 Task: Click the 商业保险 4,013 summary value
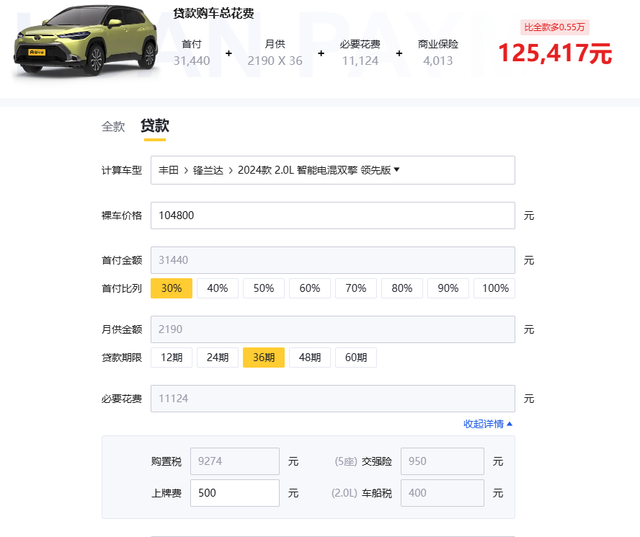click(x=438, y=61)
